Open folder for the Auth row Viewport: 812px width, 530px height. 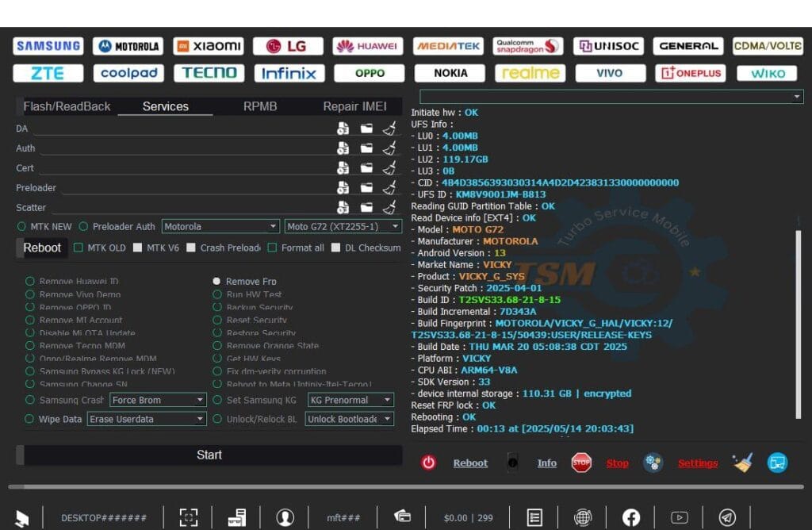pyautogui.click(x=366, y=148)
